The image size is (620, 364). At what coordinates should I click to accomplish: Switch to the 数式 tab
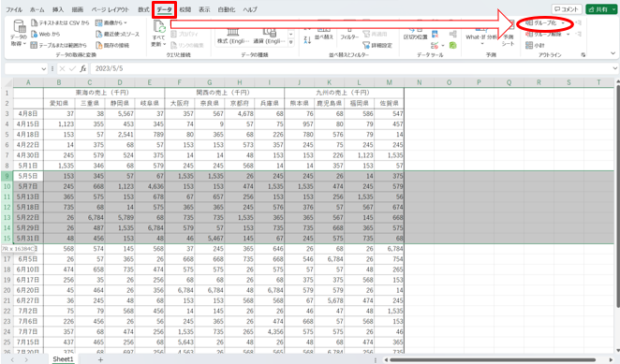[144, 9]
